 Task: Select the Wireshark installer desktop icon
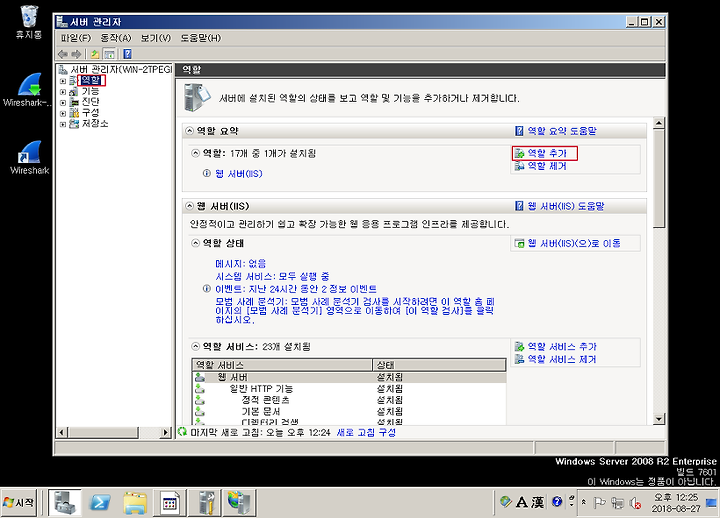pos(28,90)
